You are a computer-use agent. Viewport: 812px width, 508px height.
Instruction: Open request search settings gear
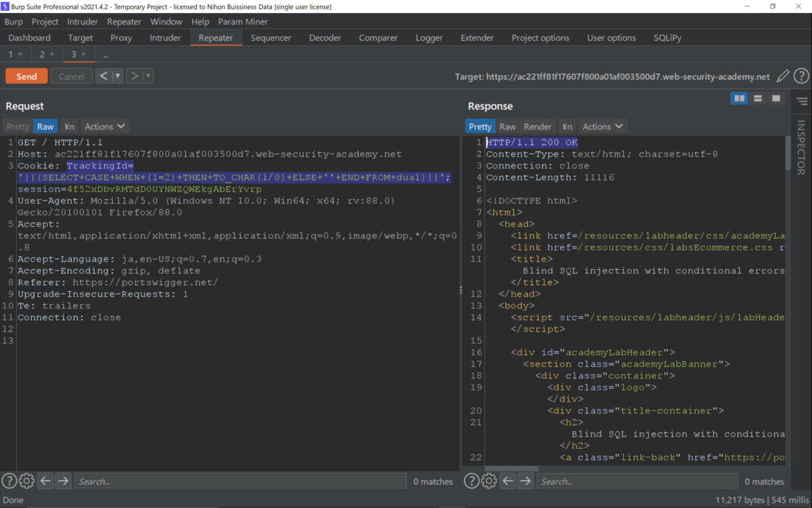click(26, 481)
